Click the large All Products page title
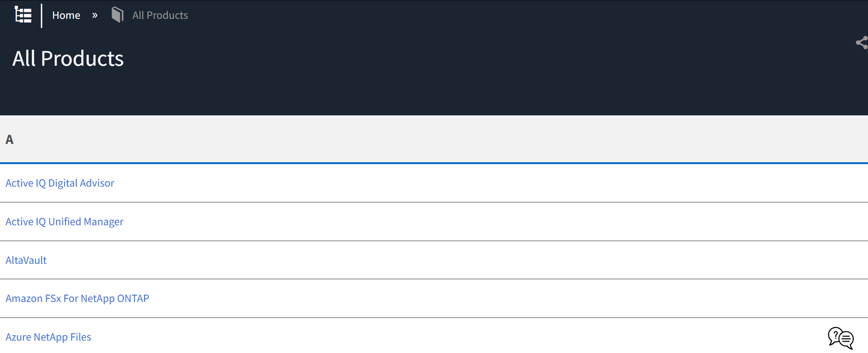Image resolution: width=868 pixels, height=353 pixels. tap(68, 58)
